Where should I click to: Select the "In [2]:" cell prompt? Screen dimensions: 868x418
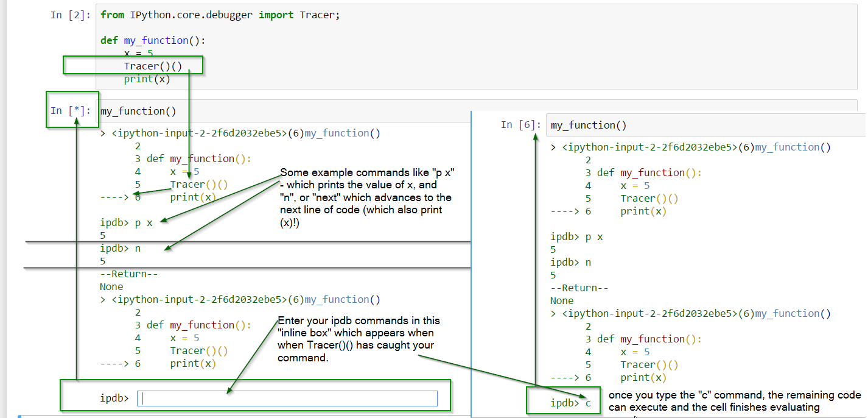(x=71, y=15)
